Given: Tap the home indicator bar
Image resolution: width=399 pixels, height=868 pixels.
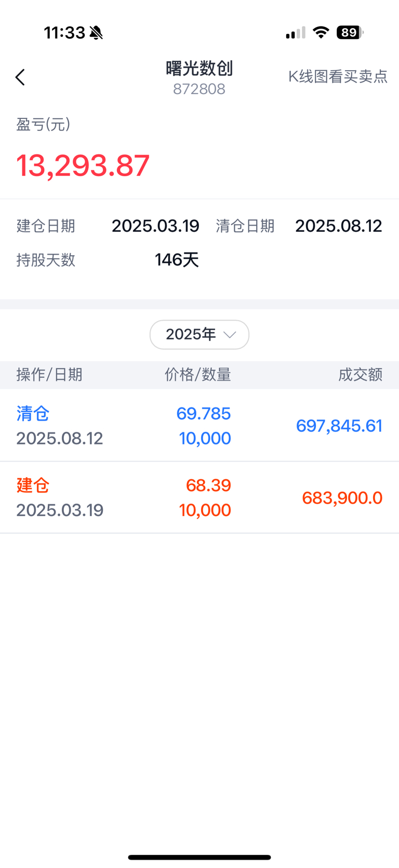Looking at the screenshot, I should (199, 857).
